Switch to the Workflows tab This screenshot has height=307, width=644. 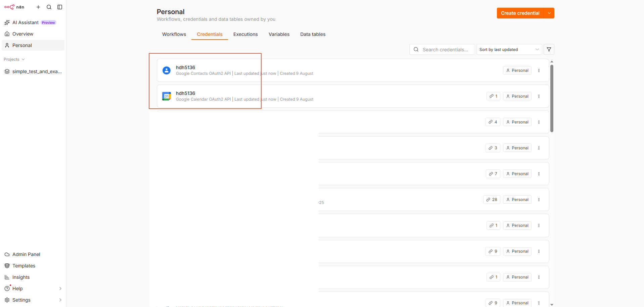[x=174, y=34]
